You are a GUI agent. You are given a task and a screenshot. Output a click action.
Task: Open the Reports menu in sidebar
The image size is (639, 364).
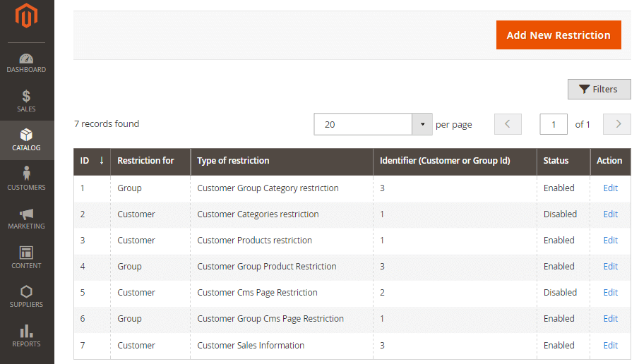click(x=27, y=336)
